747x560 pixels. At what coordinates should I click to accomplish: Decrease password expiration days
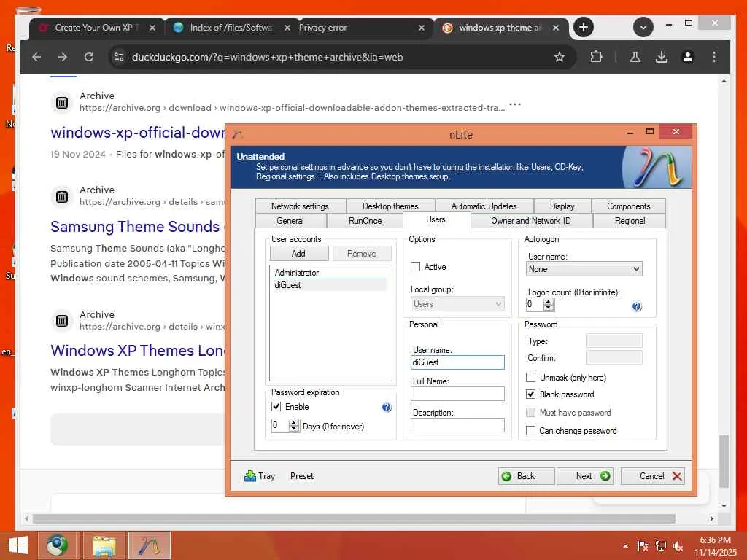point(294,429)
